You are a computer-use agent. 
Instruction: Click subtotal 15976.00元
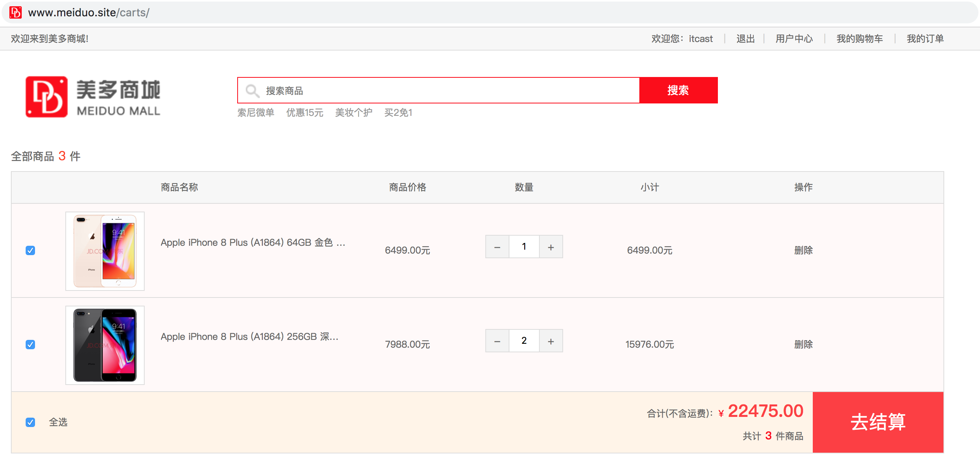650,345
